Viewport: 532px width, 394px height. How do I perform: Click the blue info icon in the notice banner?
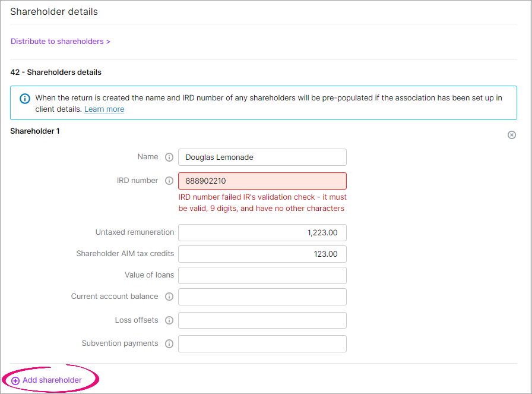(25, 99)
